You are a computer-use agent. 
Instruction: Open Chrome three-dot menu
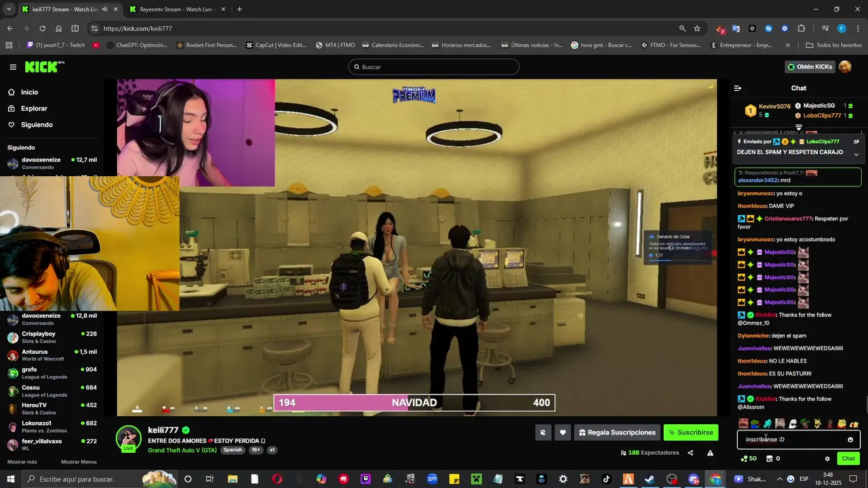[x=859, y=28]
